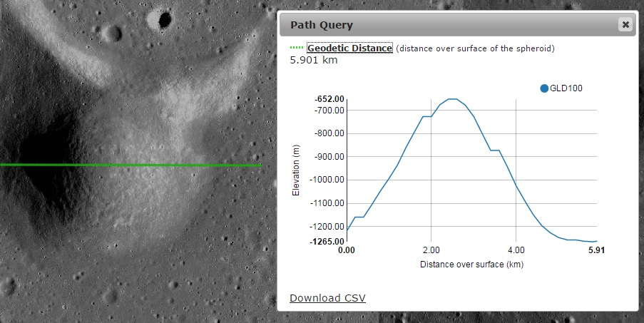644x323 pixels.
Task: Download the CSV file
Action: (327, 297)
